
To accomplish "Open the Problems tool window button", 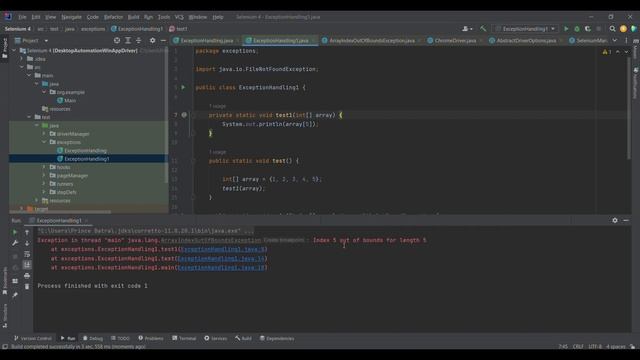I will [151, 338].
